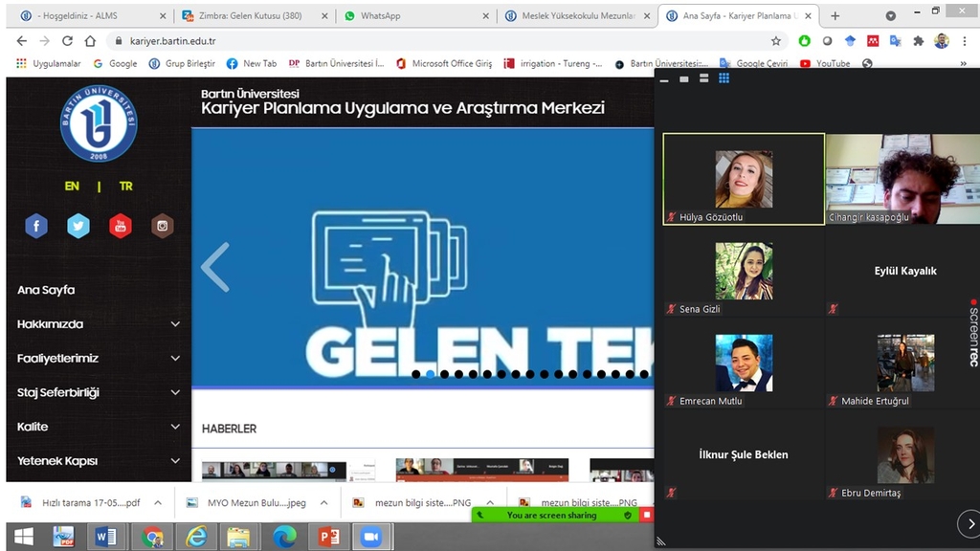Select the TR language link
The height and width of the screenshot is (551, 980).
125,186
